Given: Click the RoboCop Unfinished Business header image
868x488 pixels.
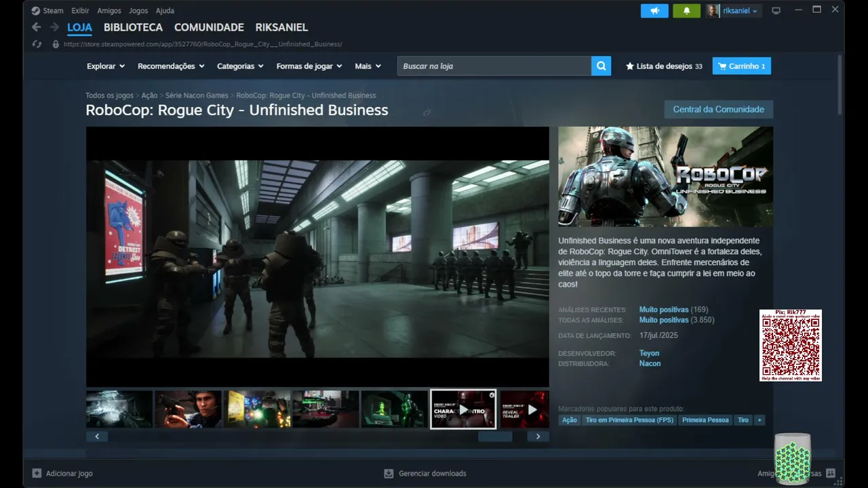Looking at the screenshot, I should [x=665, y=176].
